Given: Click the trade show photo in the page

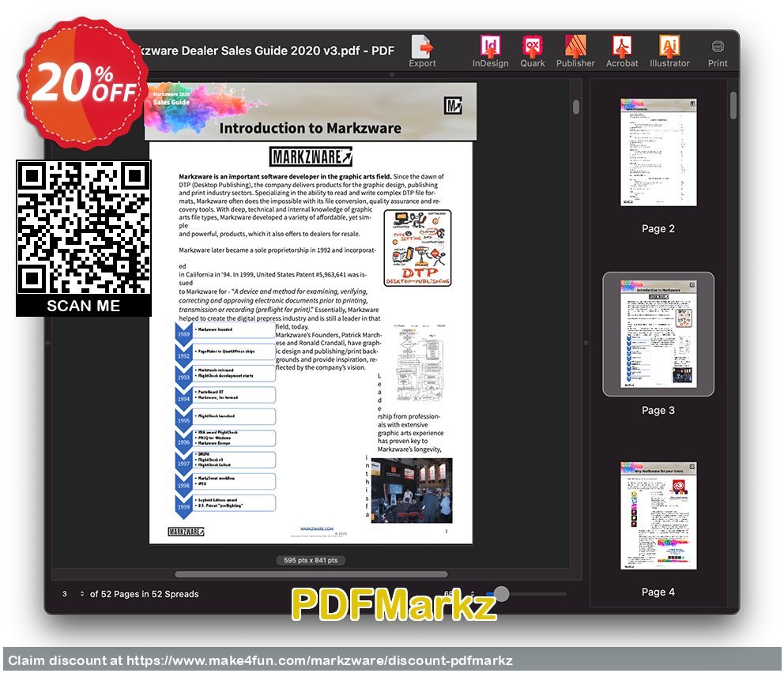Looking at the screenshot, I should pos(412,490).
